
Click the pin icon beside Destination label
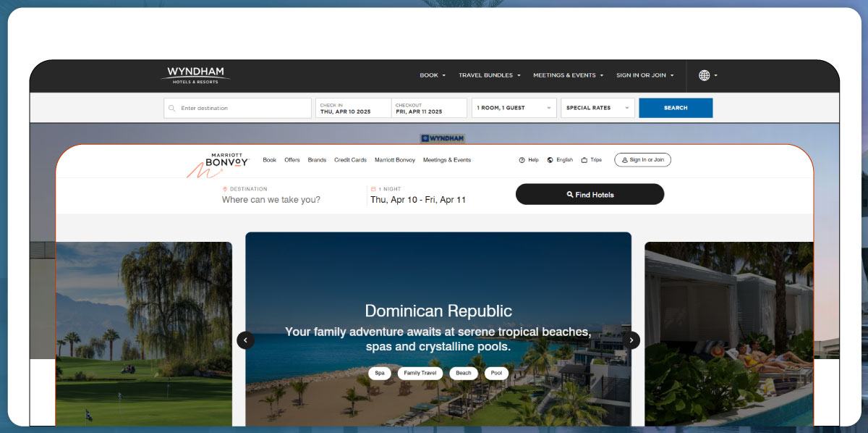[x=225, y=189]
